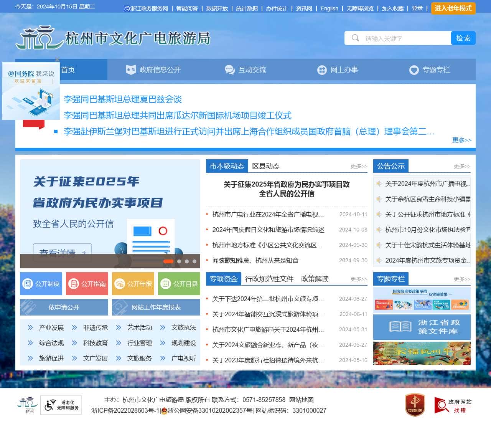Open the 浙江省政策文件库 banner

point(422,327)
